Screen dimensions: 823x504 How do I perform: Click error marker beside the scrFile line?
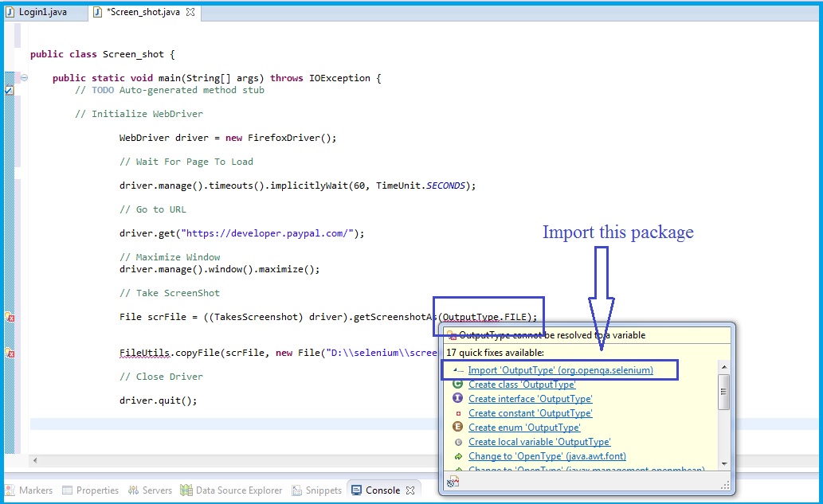(x=10, y=318)
